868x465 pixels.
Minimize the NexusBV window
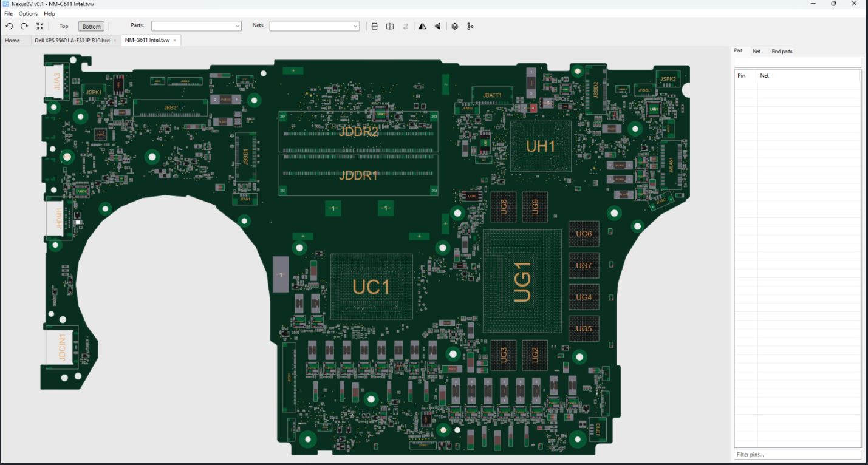(813, 4)
